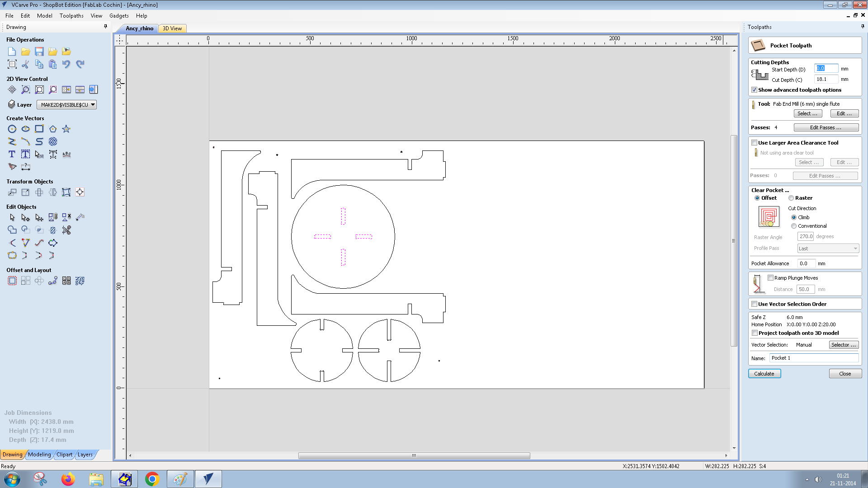This screenshot has width=868, height=488.
Task: Click the Undo arrow icon
Action: (x=66, y=64)
